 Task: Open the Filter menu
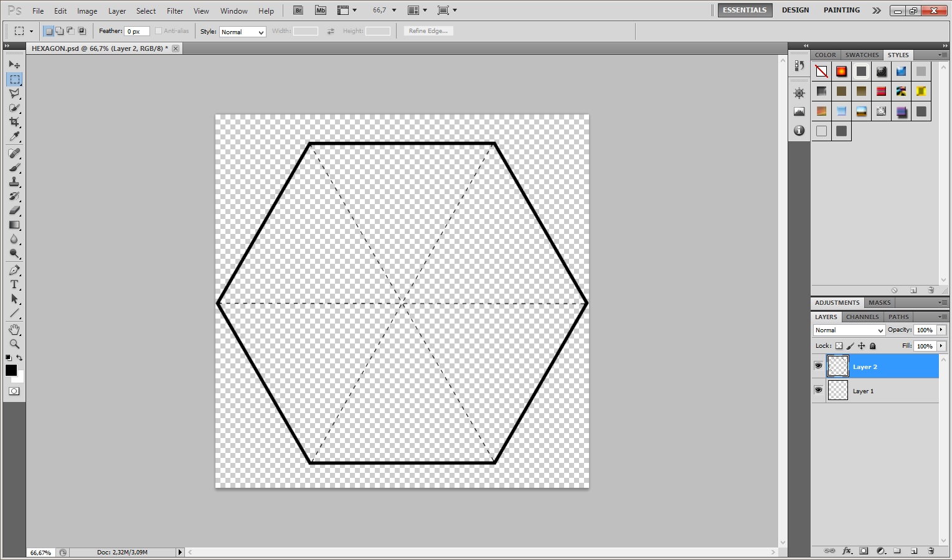(x=174, y=11)
